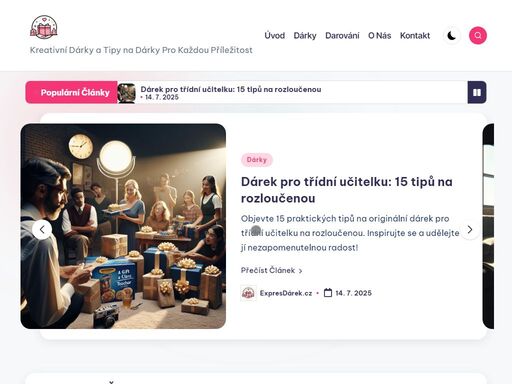Open the Darování menu item
Image resolution: width=512 pixels, height=384 pixels.
point(342,36)
